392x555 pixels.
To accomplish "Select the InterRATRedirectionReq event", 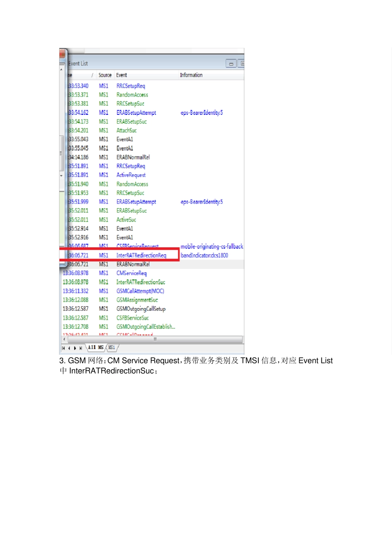I will pos(141,256).
